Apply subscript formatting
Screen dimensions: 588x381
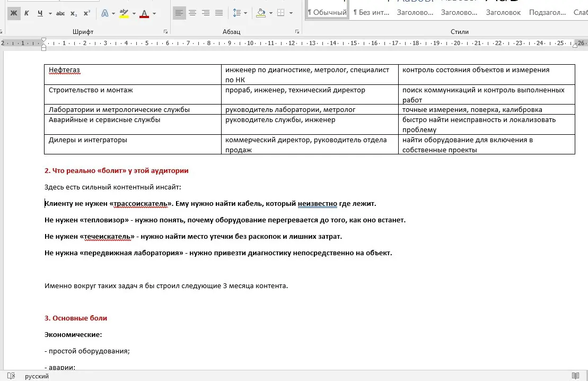pyautogui.click(x=74, y=13)
